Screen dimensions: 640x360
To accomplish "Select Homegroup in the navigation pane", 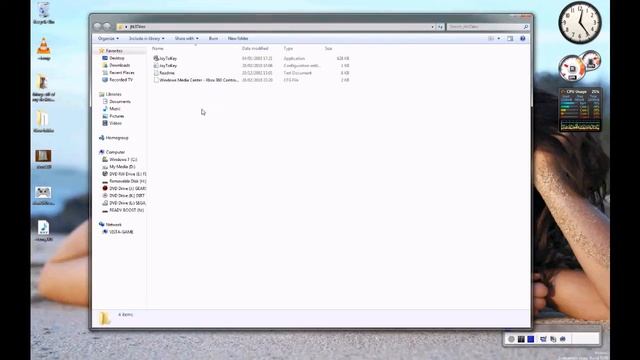I will (x=117, y=138).
